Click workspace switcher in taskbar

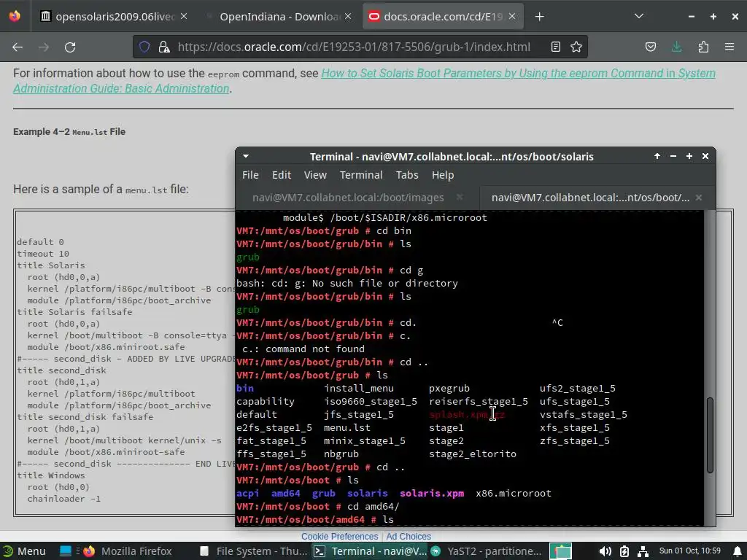click(560, 551)
